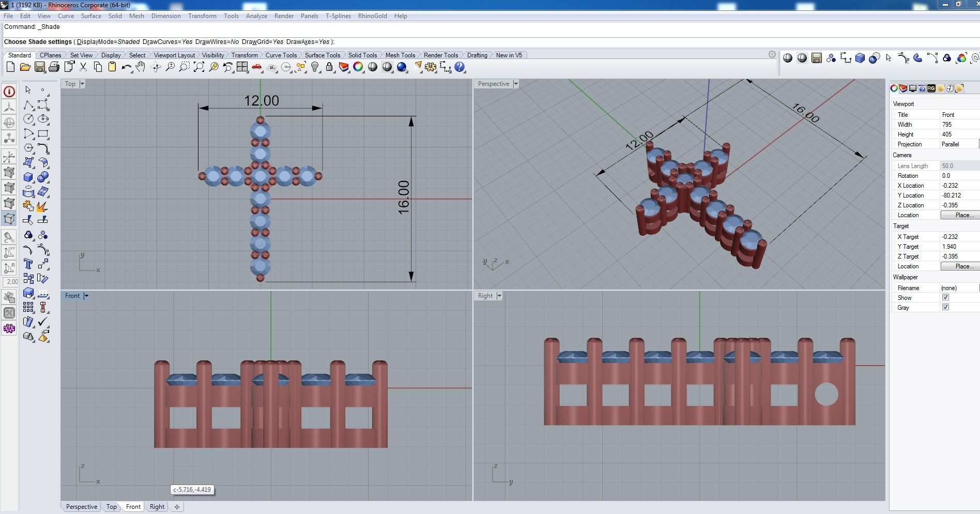Click the Undo arrow icon

click(126, 67)
